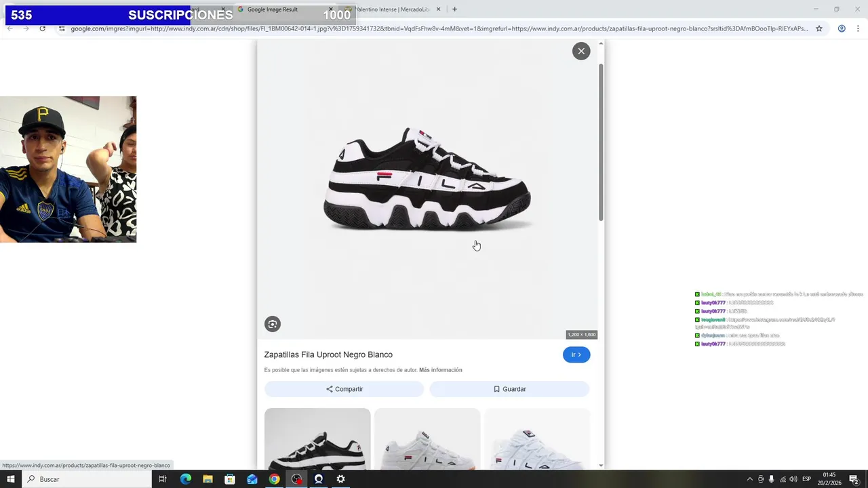Open Settings gear on taskbar

[341, 479]
